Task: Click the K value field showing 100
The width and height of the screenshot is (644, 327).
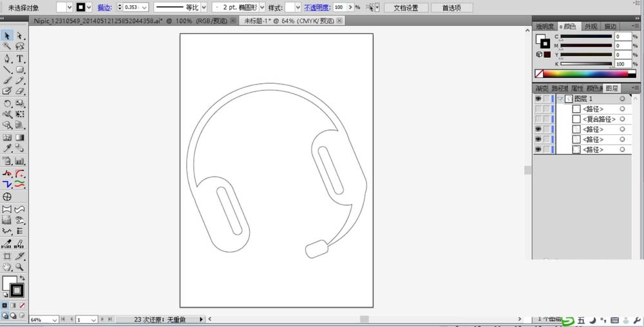Action: pyautogui.click(x=623, y=64)
